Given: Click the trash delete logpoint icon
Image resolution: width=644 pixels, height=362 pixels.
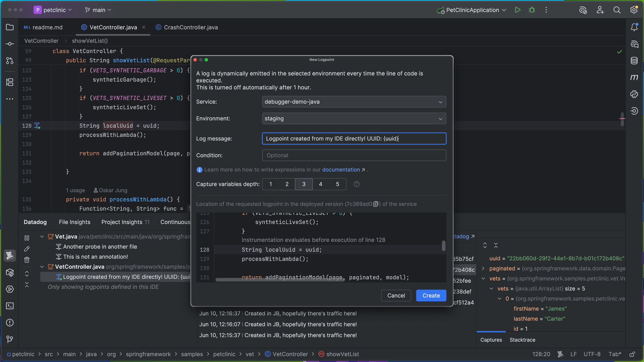Looking at the screenshot, I should [x=27, y=260].
